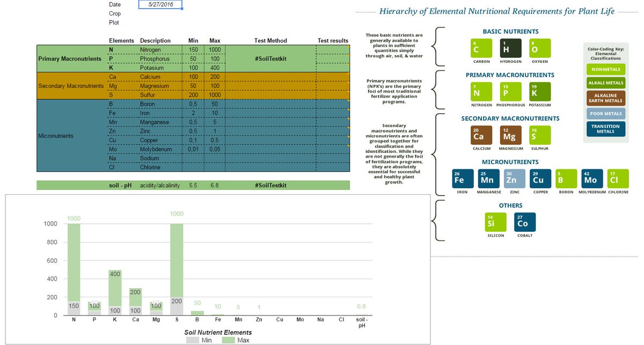Viewport: 644px width, 345px height.
Task: Click the Magnesium element tile
Action: coord(510,135)
